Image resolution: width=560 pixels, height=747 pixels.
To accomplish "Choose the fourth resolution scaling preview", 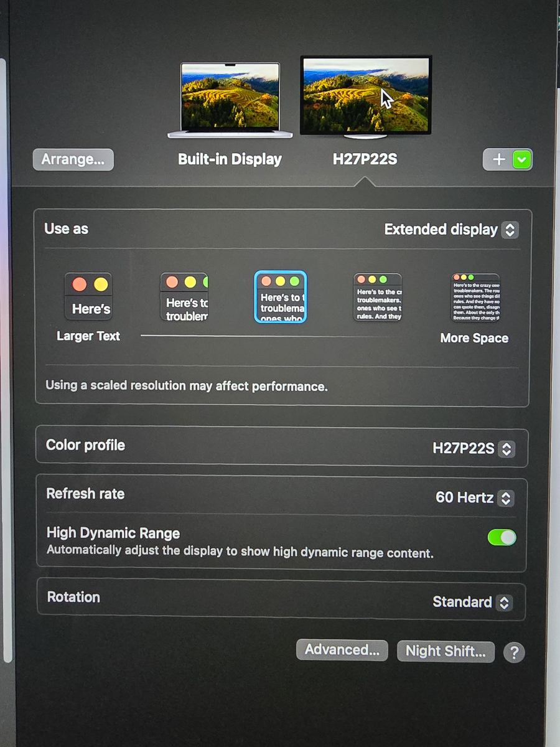I will (378, 297).
